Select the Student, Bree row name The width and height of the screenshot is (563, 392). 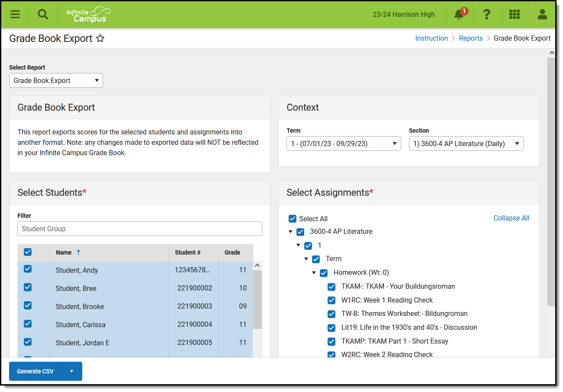click(x=76, y=289)
